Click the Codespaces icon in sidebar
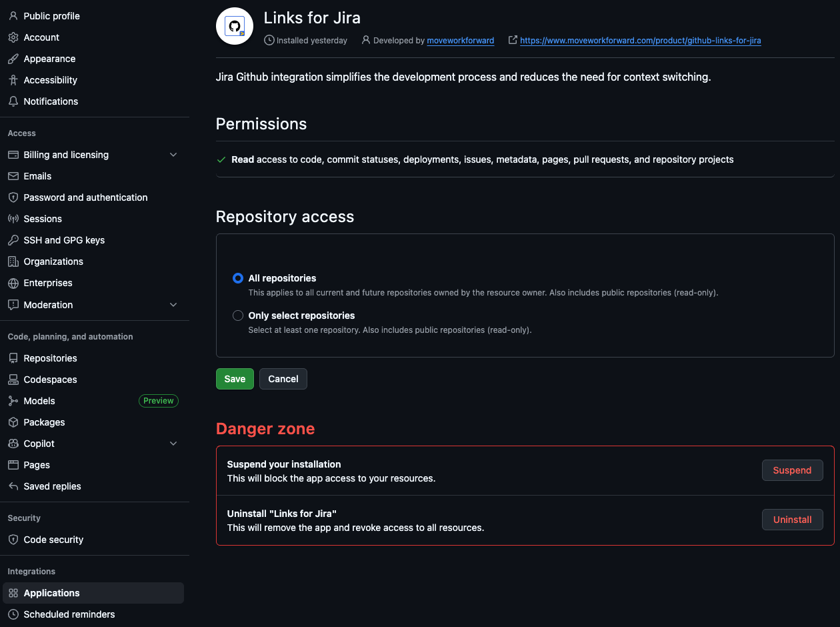The image size is (840, 627). pyautogui.click(x=13, y=380)
